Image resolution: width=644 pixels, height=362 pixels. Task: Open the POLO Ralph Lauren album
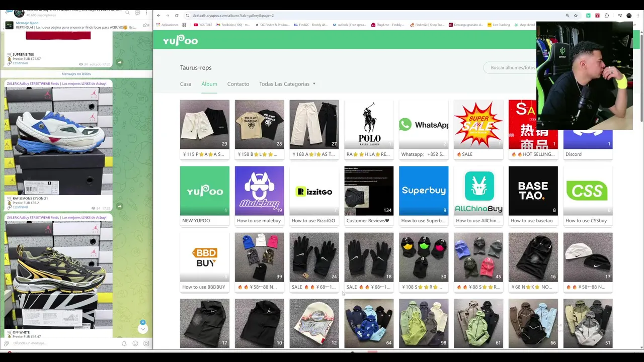click(369, 129)
